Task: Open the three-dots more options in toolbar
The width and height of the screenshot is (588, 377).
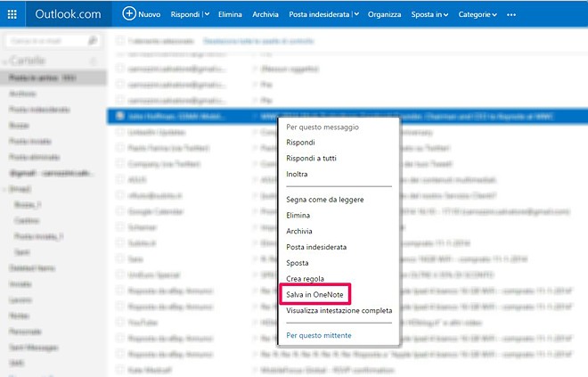Action: pyautogui.click(x=511, y=14)
